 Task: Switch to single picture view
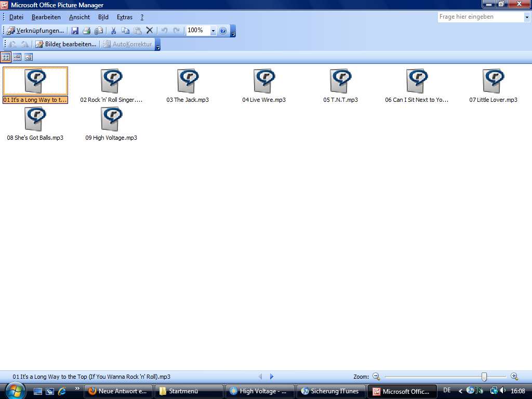[x=29, y=57]
